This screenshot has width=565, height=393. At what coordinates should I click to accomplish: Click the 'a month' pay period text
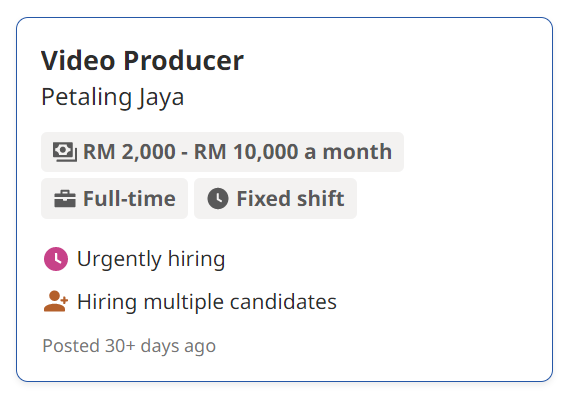348,152
